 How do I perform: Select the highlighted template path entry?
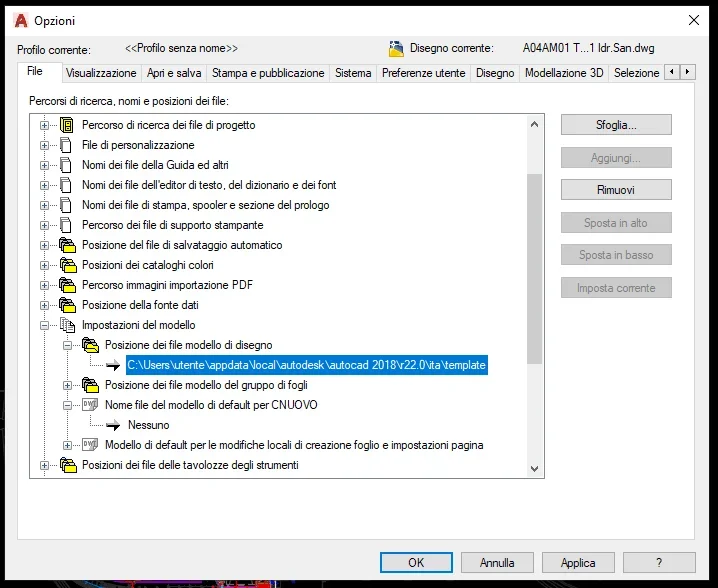pyautogui.click(x=307, y=365)
